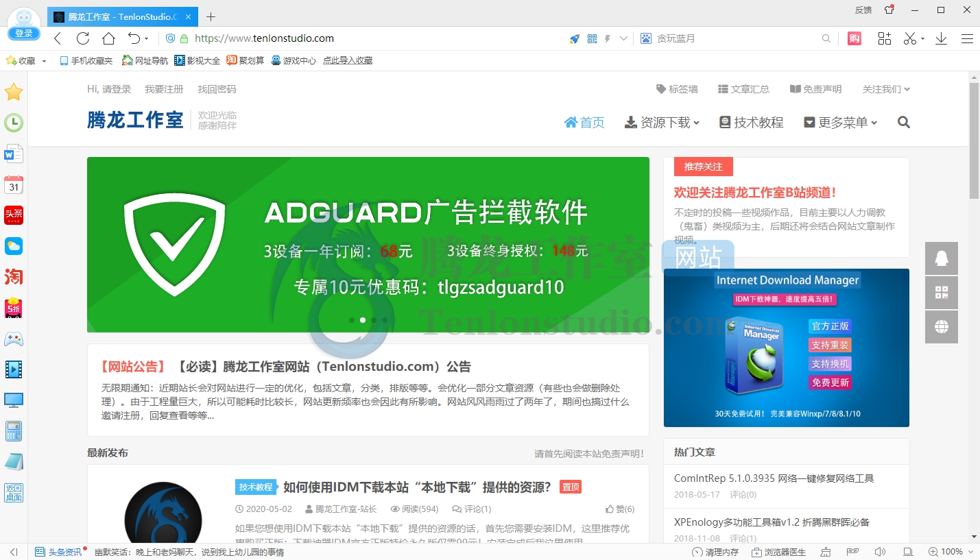The height and width of the screenshot is (560, 980).
Task: Open the browser home page icon
Action: pos(108,38)
